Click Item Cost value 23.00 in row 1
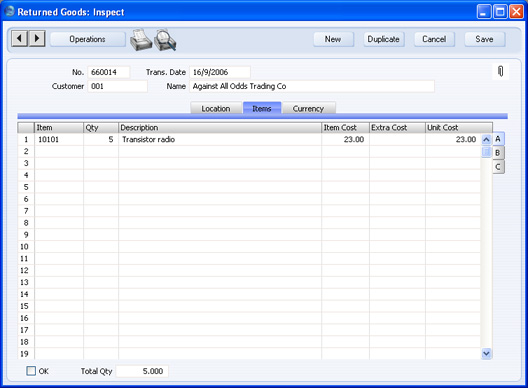This screenshot has height=388, width=528. point(345,139)
